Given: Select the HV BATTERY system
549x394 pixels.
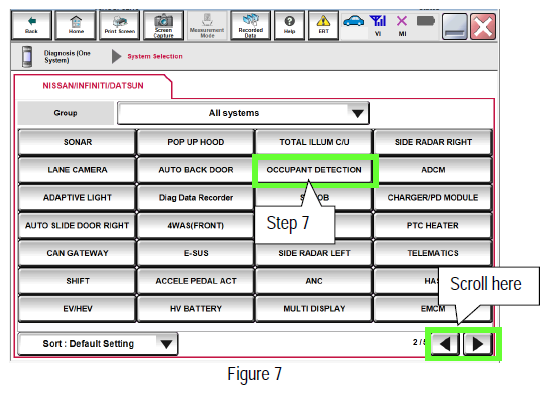Looking at the screenshot, I should click(x=196, y=309).
